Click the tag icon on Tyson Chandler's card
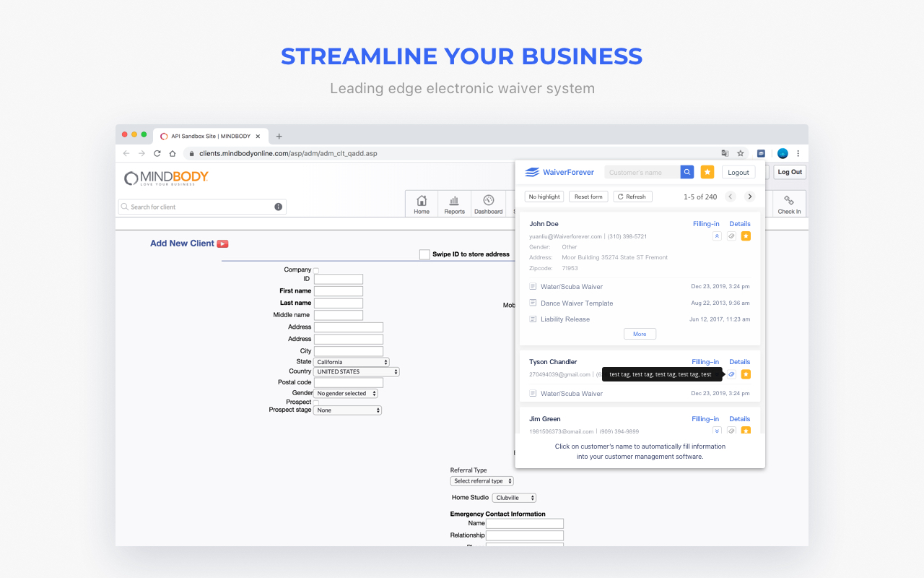Screen dimensions: 924x578 (x=731, y=374)
